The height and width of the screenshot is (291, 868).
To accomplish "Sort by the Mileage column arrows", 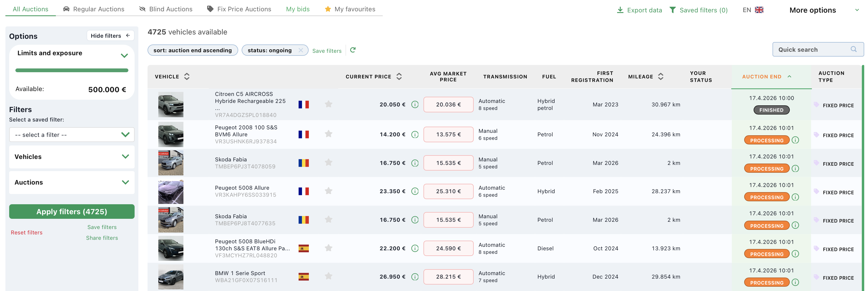I will [660, 77].
